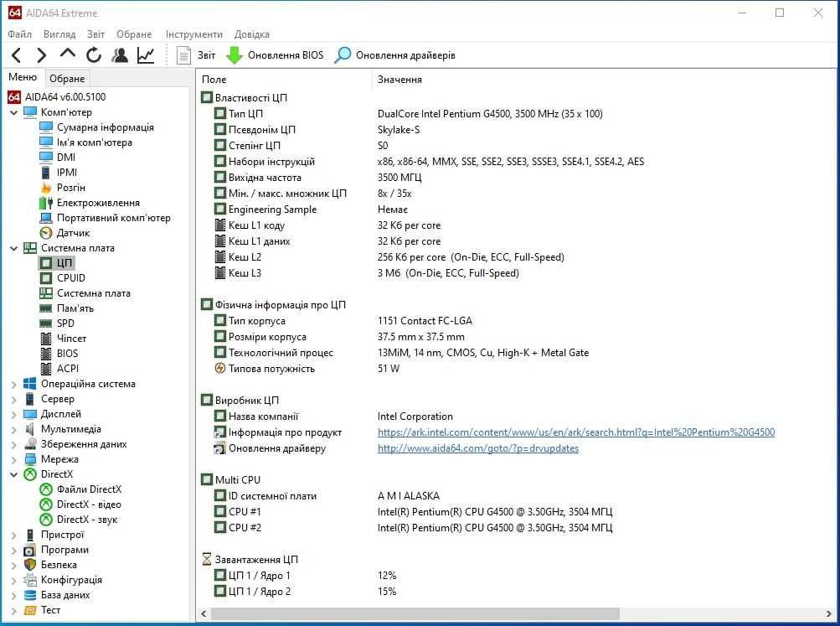This screenshot has height=626, width=840.
Task: Click the Звіт report button
Action: (x=196, y=54)
